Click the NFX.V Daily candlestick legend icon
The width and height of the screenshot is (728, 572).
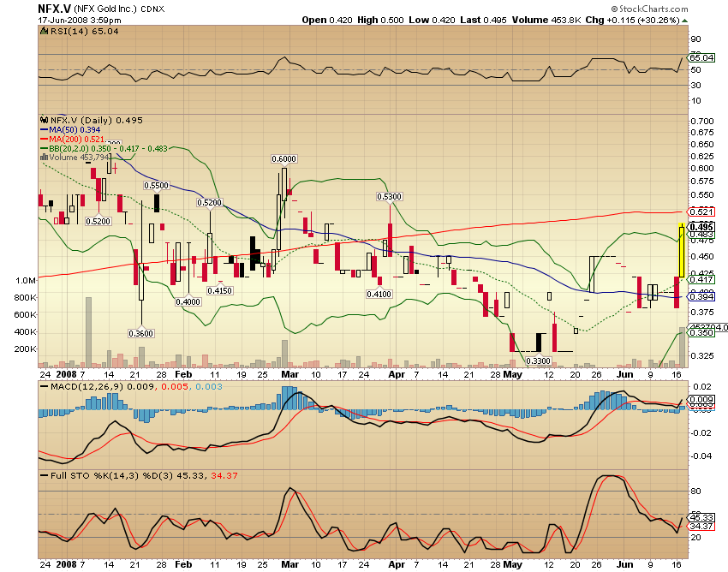(44, 120)
